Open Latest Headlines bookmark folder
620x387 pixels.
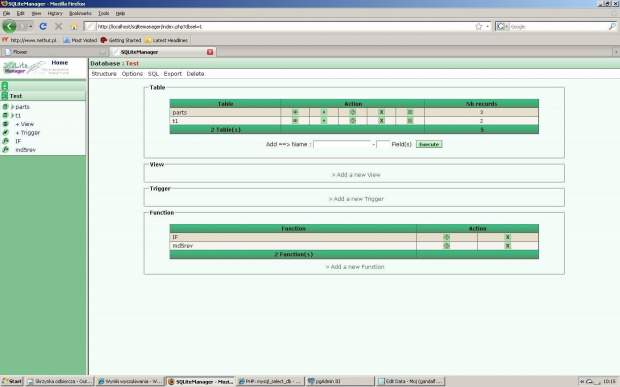point(166,40)
